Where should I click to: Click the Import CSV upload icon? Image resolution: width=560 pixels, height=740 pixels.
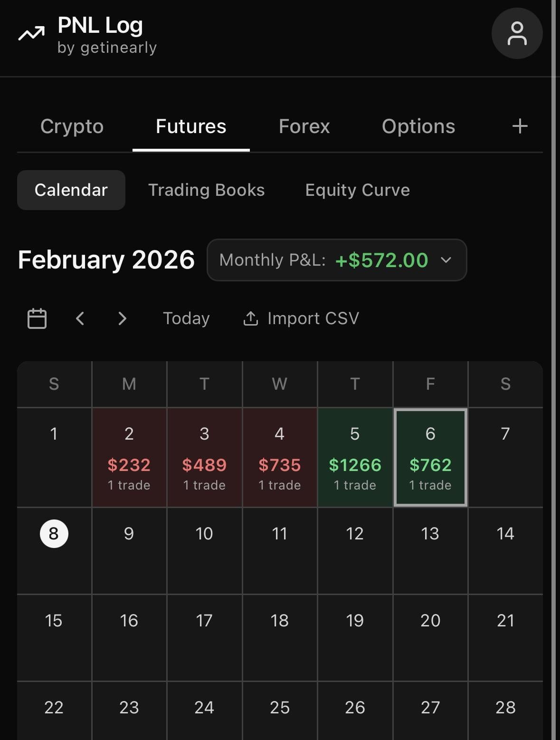tap(250, 318)
